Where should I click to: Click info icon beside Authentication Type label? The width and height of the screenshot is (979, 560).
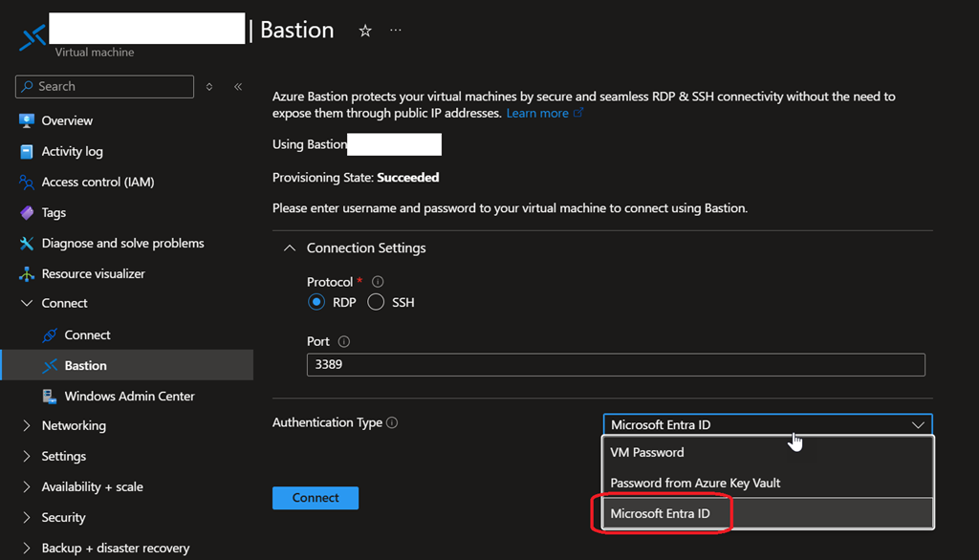point(392,423)
